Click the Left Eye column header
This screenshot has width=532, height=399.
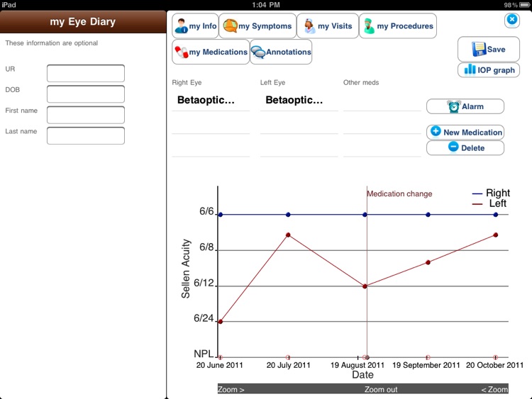coord(272,82)
